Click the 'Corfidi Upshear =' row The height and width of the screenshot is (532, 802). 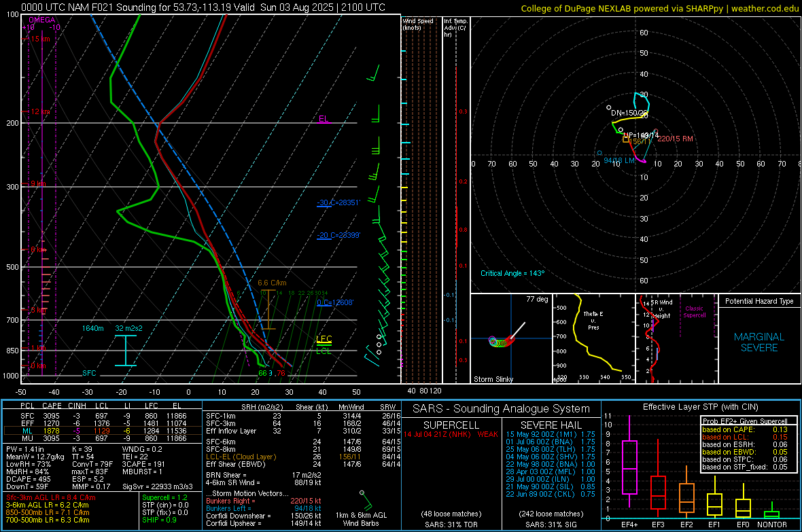point(264,523)
